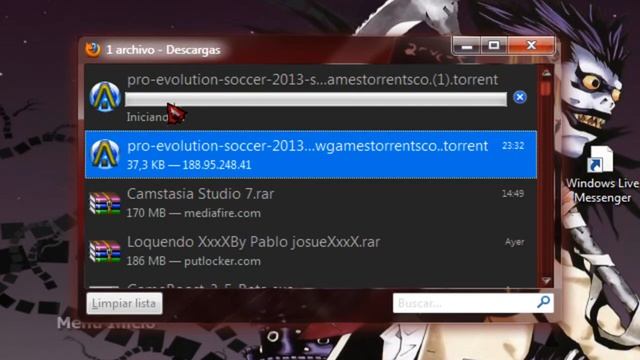Click the 170 MB — mediafire.com detail text
640x360 pixels.
(193, 213)
